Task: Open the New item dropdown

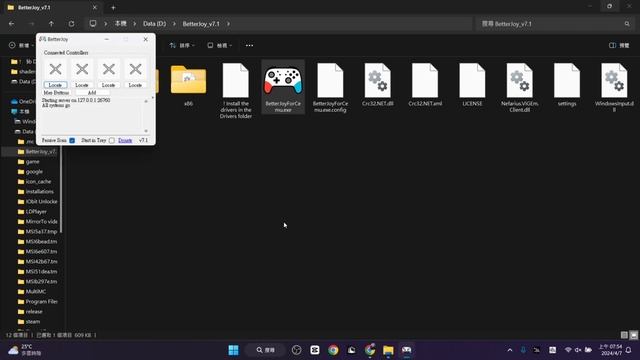Action: click(x=21, y=45)
